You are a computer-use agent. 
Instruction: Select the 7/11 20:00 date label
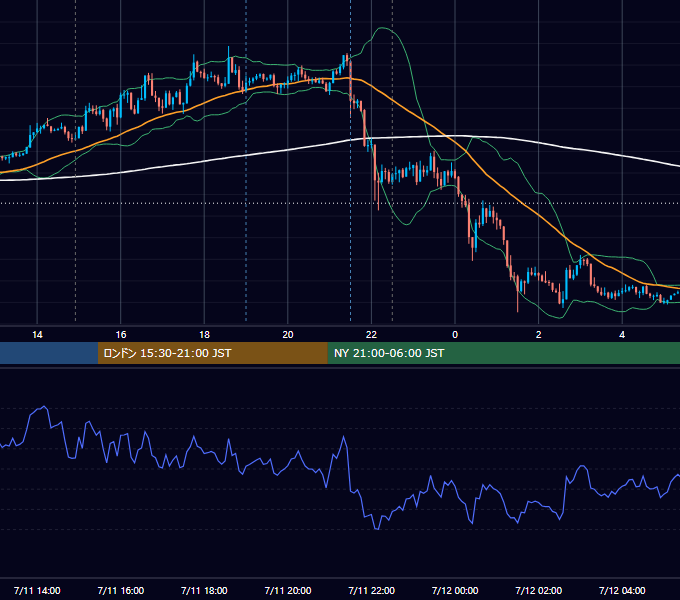288,590
